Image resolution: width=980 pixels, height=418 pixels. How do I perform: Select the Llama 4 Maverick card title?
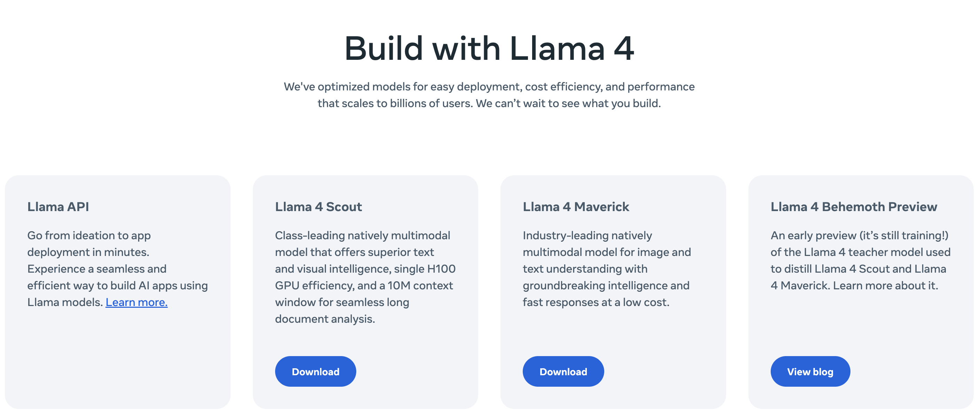pyautogui.click(x=576, y=207)
